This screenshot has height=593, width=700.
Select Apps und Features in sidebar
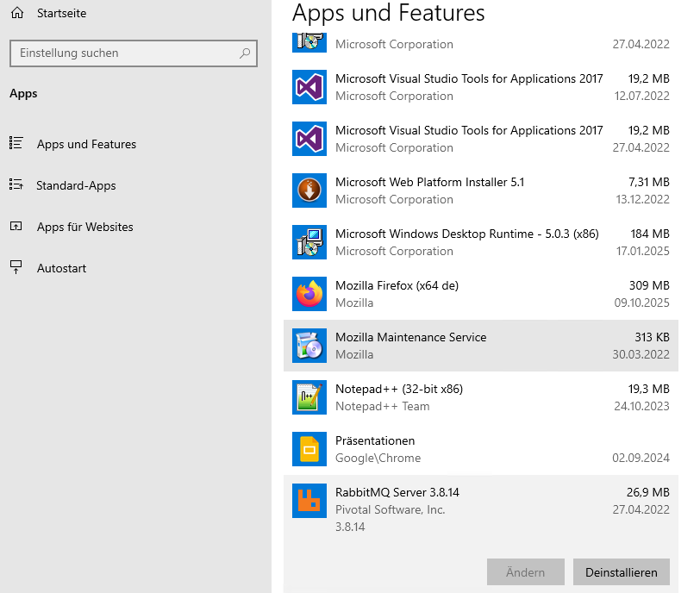coord(86,144)
